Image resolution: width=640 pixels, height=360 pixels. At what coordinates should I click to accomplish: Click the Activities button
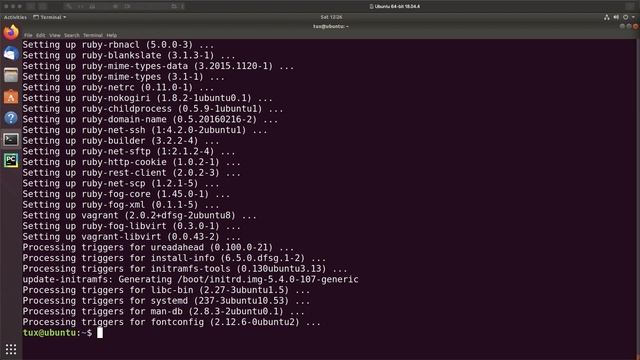point(15,17)
